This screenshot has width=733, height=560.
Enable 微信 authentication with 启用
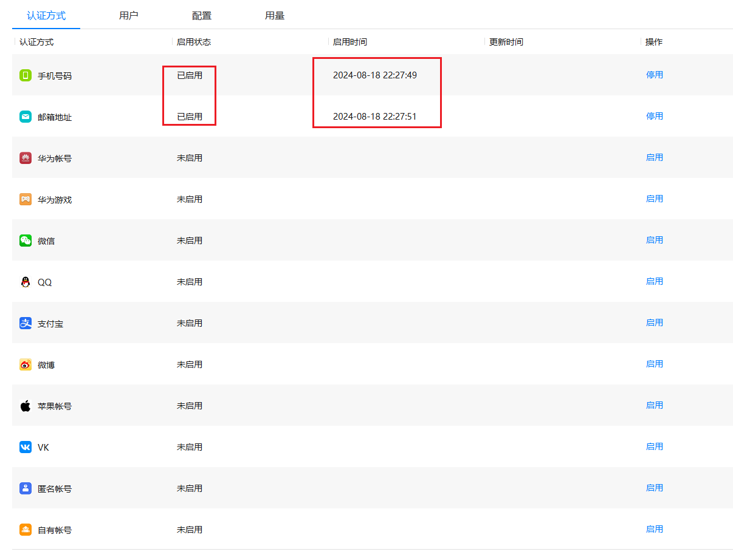point(655,240)
